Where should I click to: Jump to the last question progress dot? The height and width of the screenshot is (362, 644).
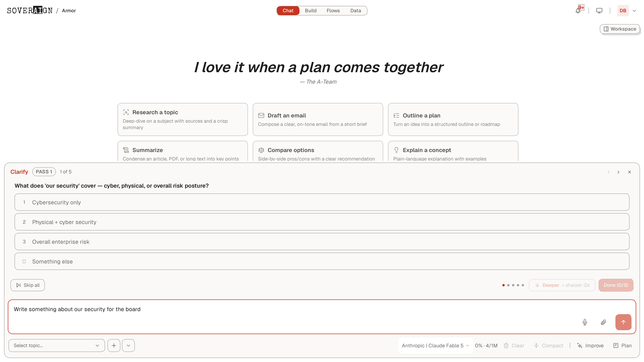tap(523, 285)
